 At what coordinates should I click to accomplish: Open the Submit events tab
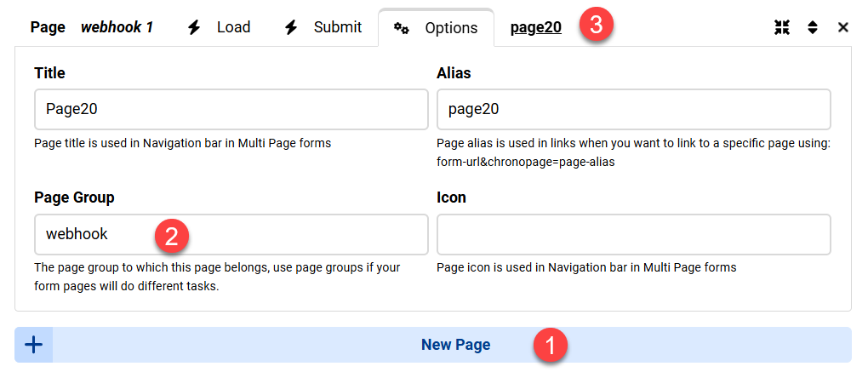click(x=323, y=27)
